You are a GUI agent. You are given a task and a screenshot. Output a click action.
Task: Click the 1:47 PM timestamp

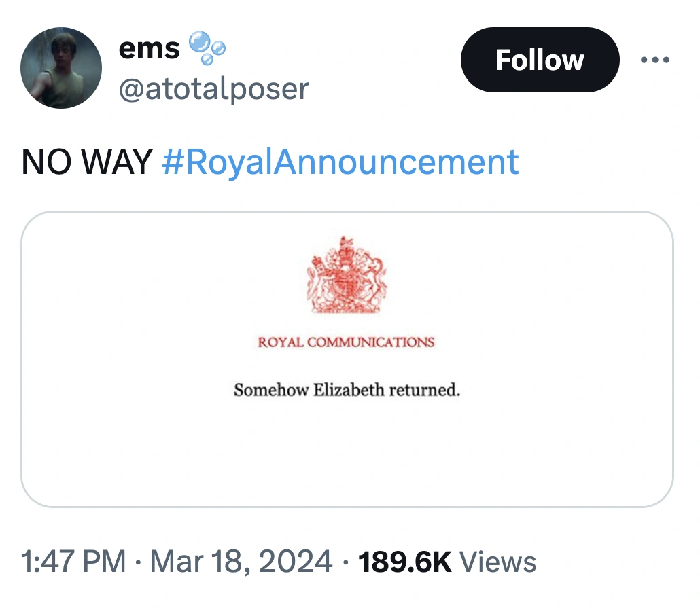point(74,562)
